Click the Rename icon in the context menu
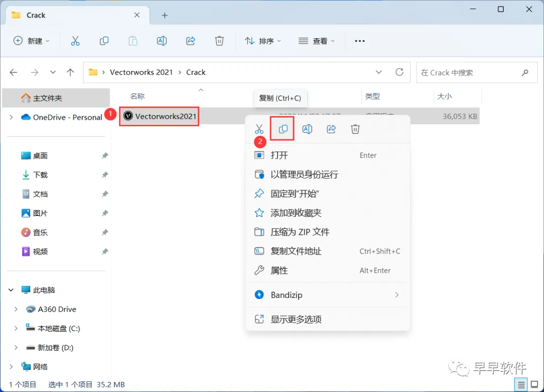 click(x=307, y=129)
